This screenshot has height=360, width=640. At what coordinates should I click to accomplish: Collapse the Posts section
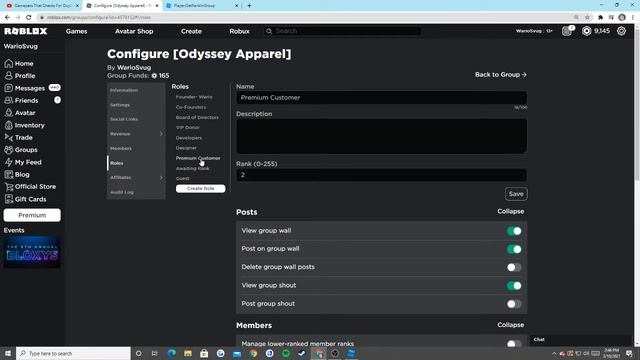click(x=510, y=211)
